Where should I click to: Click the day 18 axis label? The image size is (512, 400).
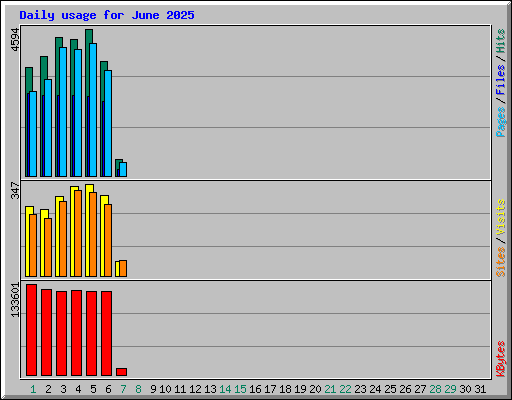pyautogui.click(x=285, y=389)
